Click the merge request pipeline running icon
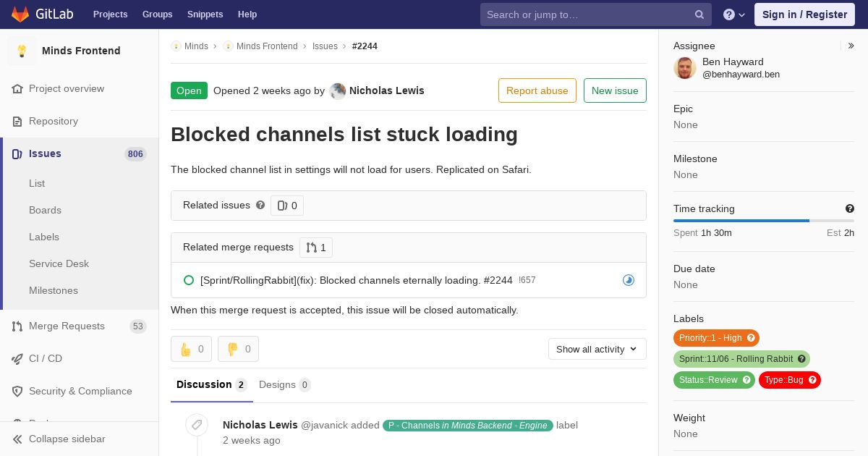This screenshot has height=456, width=868. tap(629, 280)
